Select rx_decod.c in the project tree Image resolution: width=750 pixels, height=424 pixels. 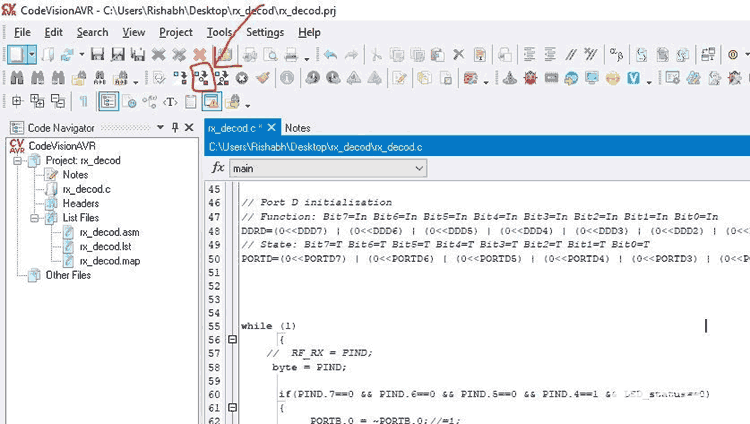[87, 190]
